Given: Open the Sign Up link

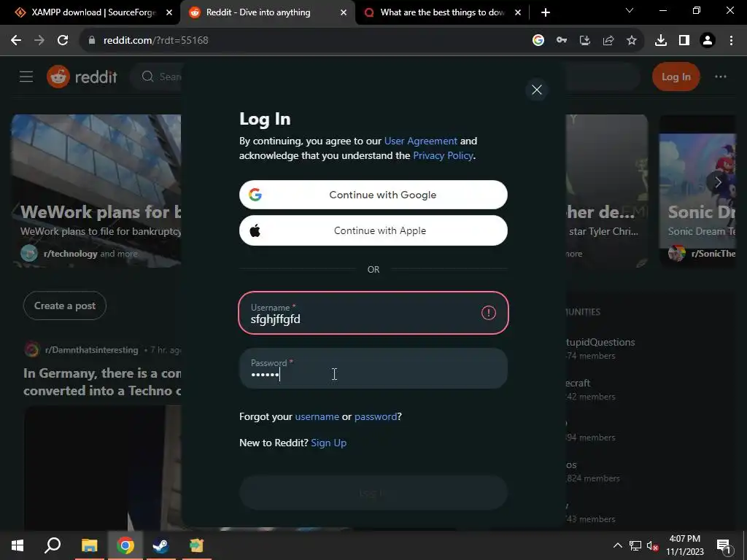Looking at the screenshot, I should coord(328,443).
